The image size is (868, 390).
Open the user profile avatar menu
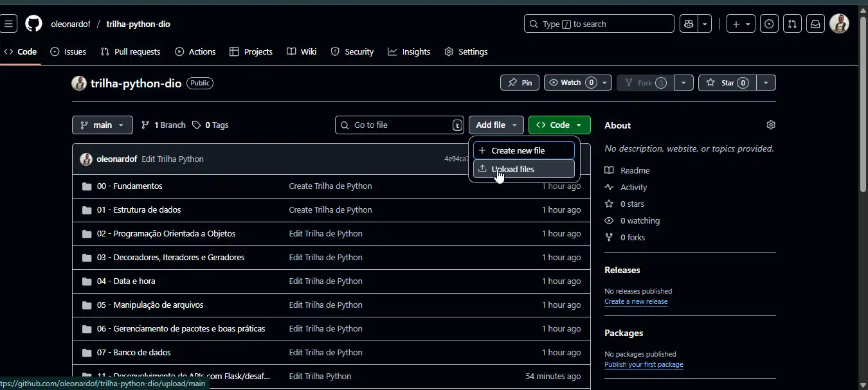[839, 24]
